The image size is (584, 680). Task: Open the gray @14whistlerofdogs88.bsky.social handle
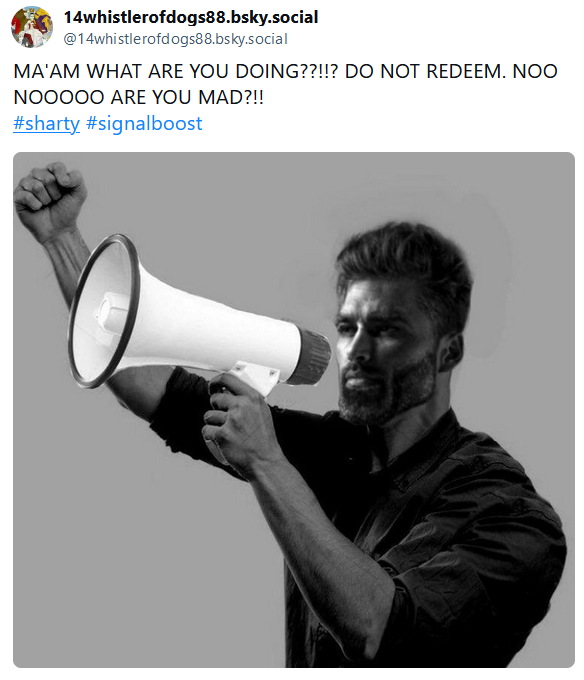point(175,39)
